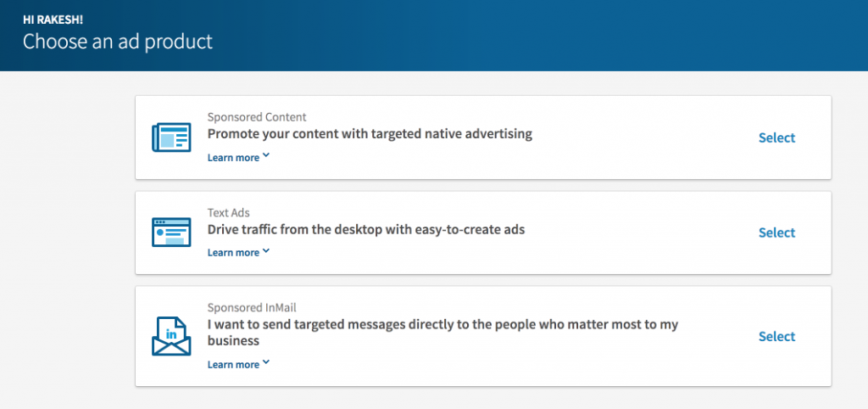Click the Text Ads browser window icon
868x409 pixels.
pos(171,233)
